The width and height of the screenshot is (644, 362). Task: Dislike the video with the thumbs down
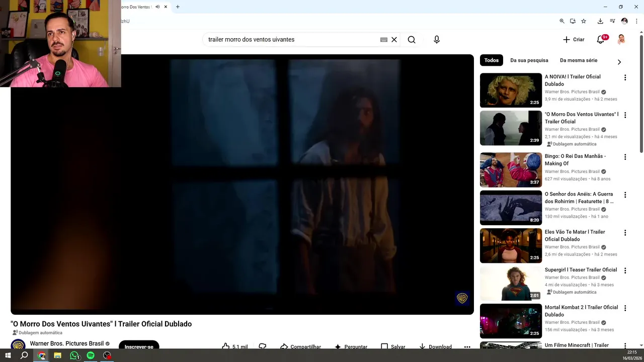[x=262, y=346]
